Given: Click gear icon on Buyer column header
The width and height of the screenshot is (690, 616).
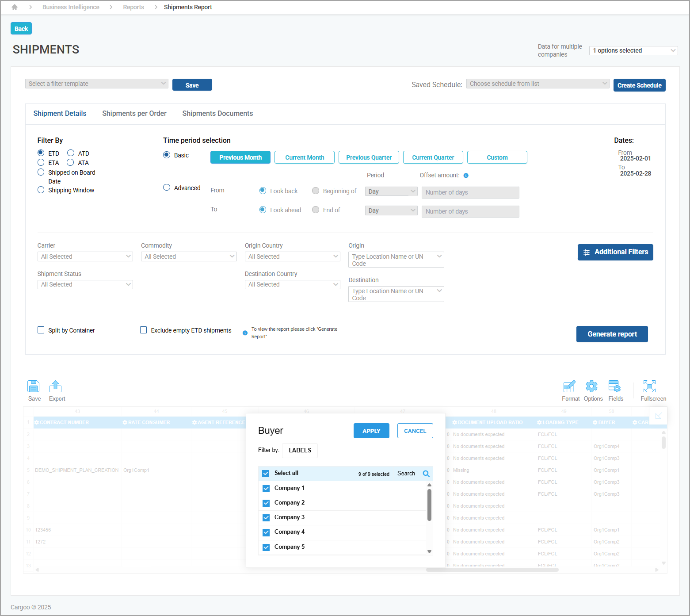Looking at the screenshot, I should pos(595,423).
